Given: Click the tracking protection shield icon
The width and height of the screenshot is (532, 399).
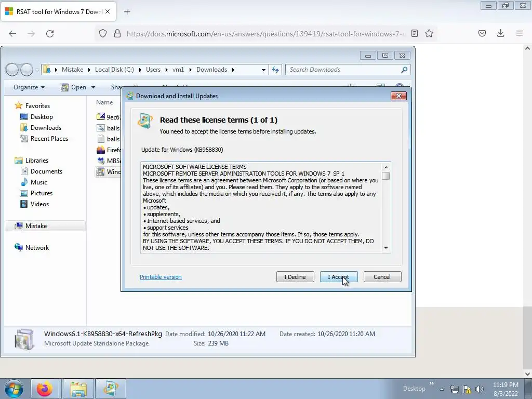Looking at the screenshot, I should tap(103, 33).
